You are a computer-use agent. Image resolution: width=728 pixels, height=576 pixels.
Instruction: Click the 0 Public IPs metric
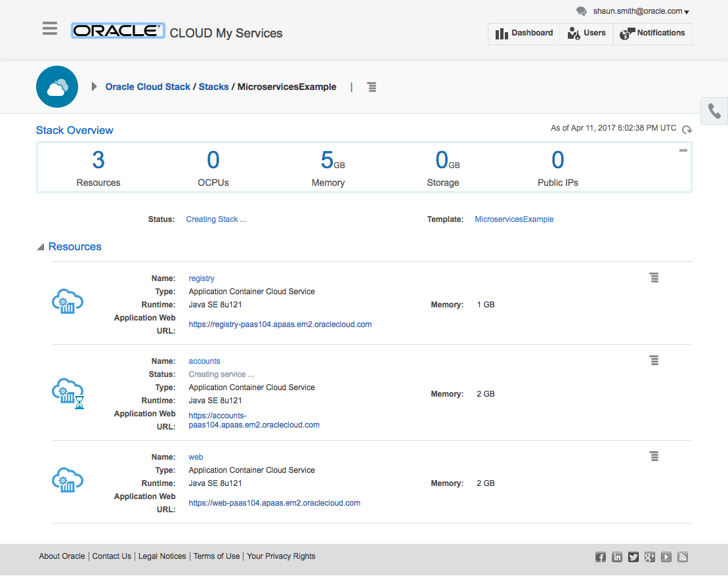pos(557,167)
